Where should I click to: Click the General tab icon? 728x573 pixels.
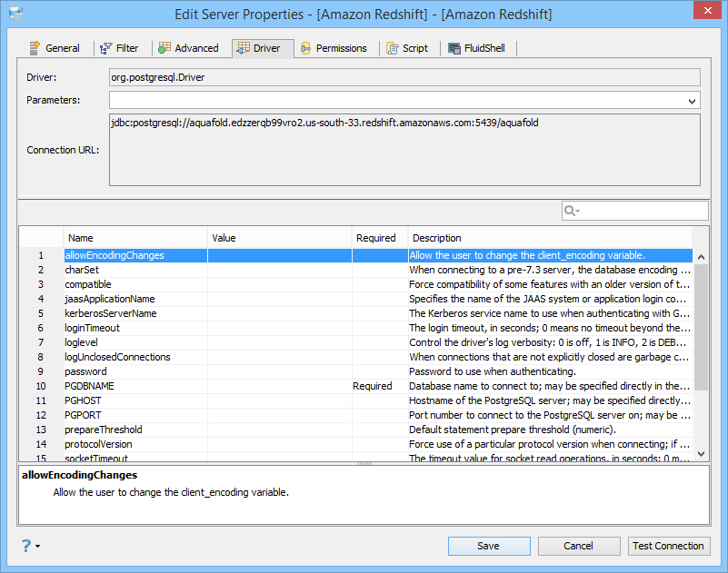tap(35, 48)
